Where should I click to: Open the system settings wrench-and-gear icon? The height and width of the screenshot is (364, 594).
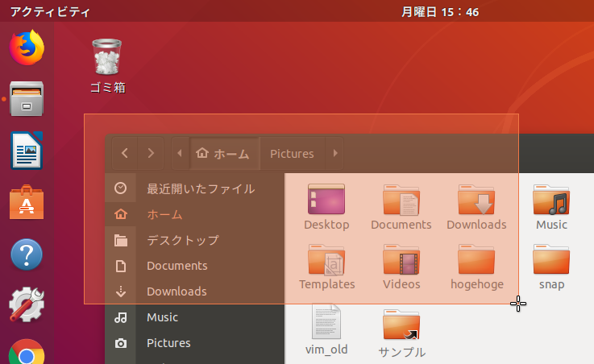click(27, 304)
